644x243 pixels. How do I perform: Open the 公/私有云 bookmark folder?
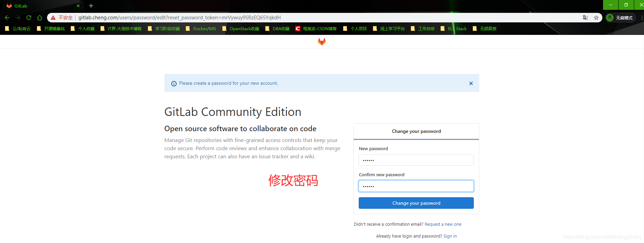pyautogui.click(x=18, y=29)
